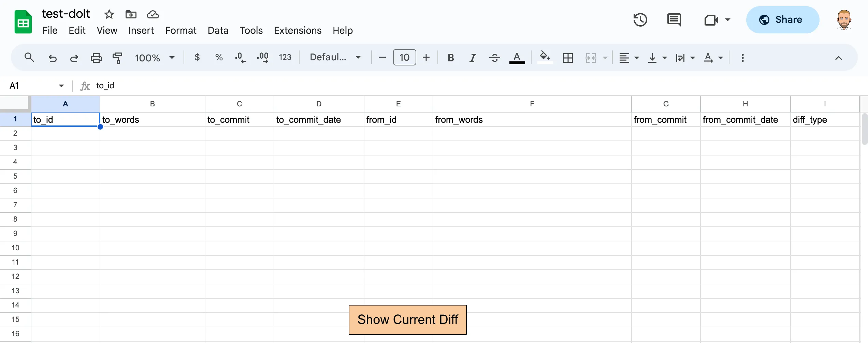Open the fill color picker
Image resolution: width=868 pixels, height=343 pixels.
545,58
